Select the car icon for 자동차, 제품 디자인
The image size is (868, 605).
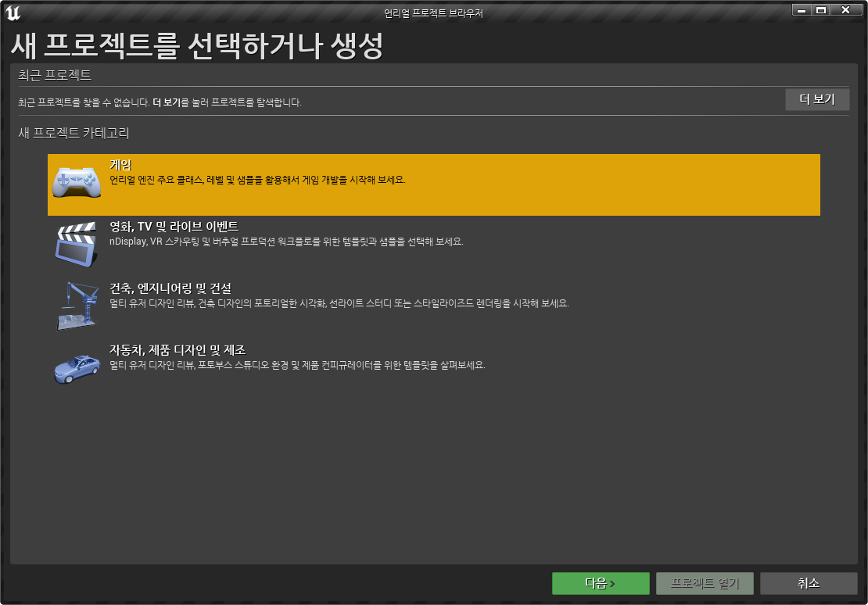(x=77, y=369)
